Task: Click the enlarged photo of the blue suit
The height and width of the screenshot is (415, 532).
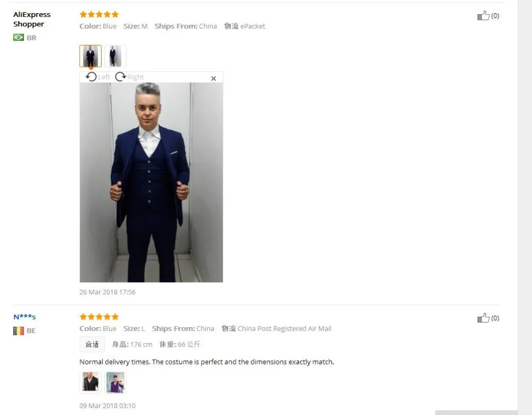Action: [151, 182]
